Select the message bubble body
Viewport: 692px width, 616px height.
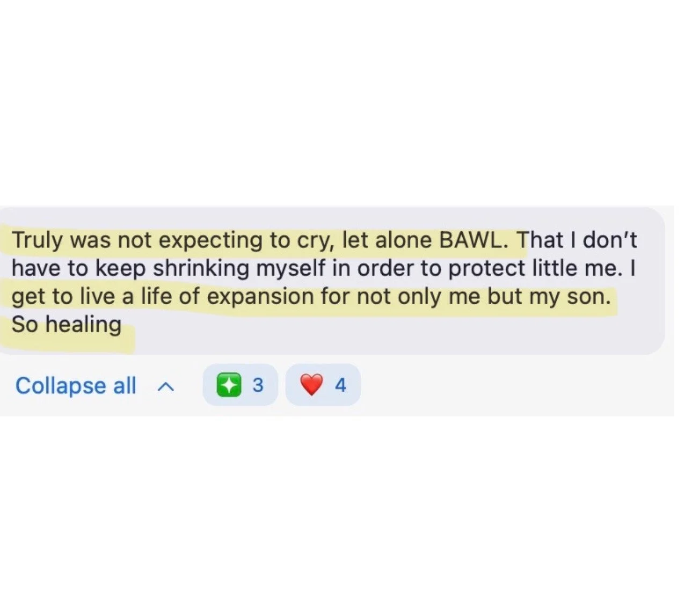coord(332,281)
